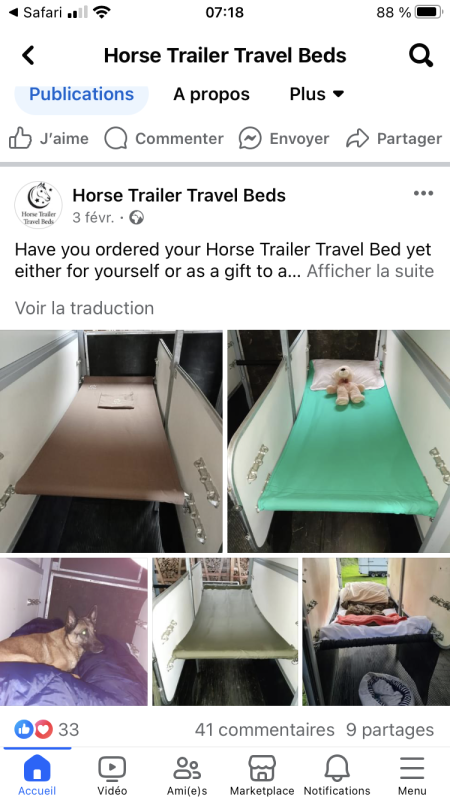Tap the J'aime thumbs-up button

click(x=49, y=139)
